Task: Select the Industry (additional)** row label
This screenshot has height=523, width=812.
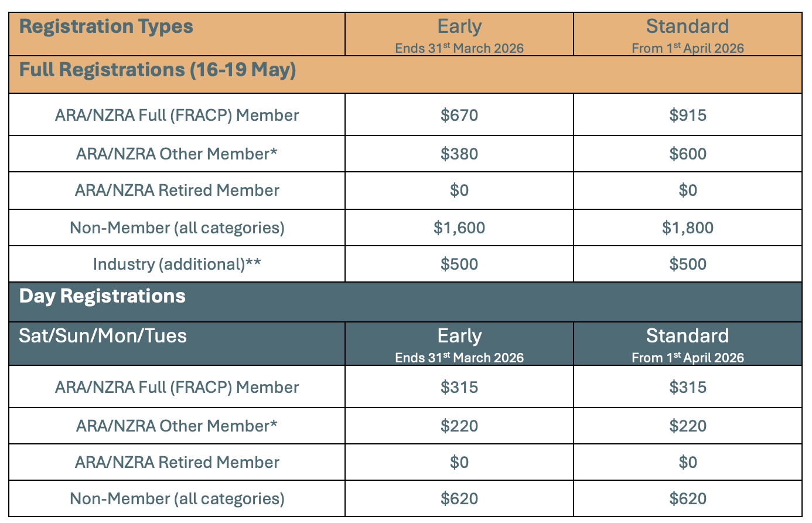Action: click(177, 264)
